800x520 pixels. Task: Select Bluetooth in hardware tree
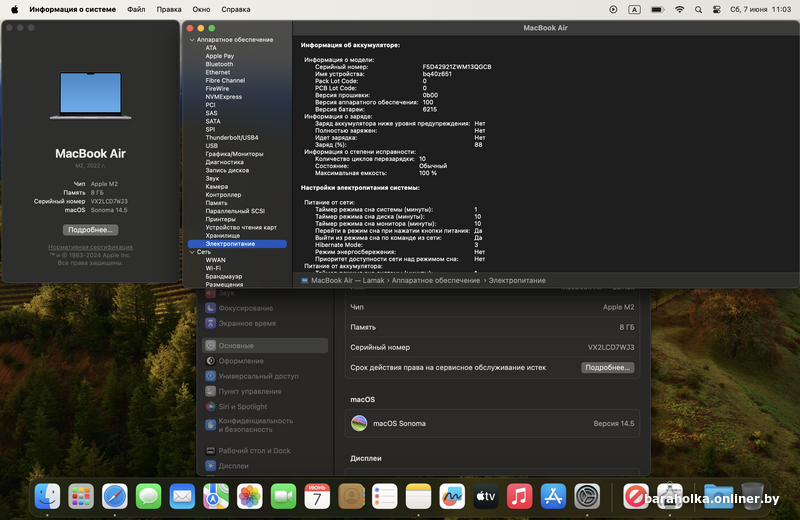pyautogui.click(x=219, y=64)
